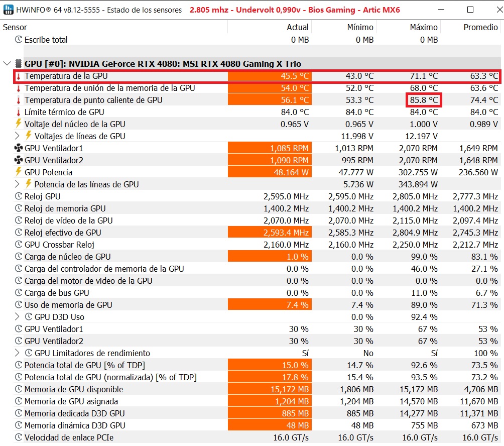The height and width of the screenshot is (446, 504).
Task: Click lightning icon of Potencia de las líneas de GPU
Action: 29,184
